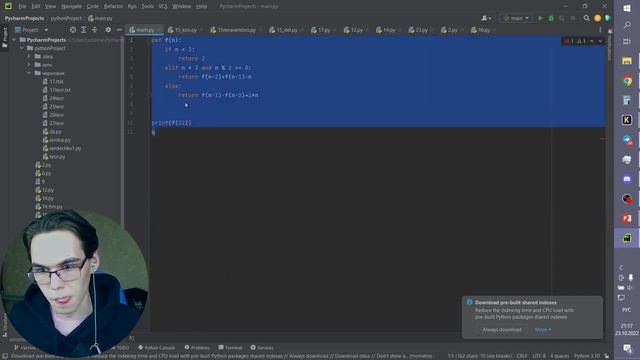
Task: Click the teal shield icon in toolbar
Action: [x=607, y=18]
